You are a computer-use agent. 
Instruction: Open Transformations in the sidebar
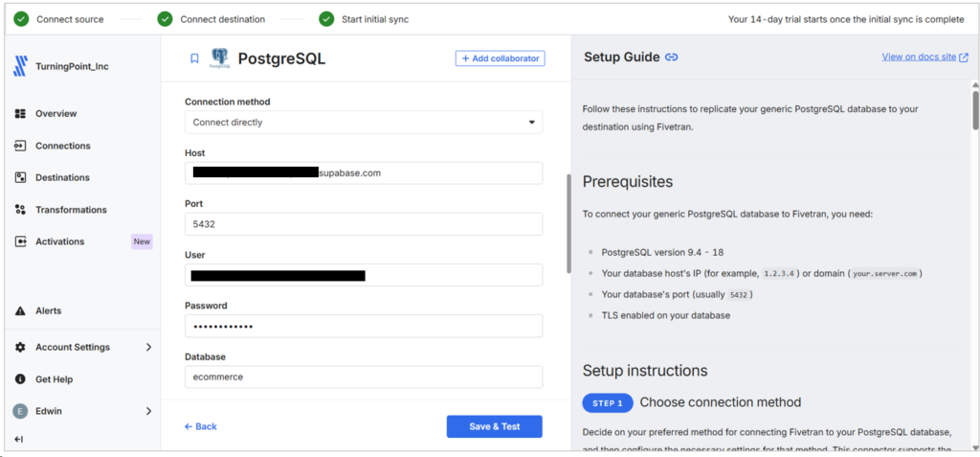point(71,210)
